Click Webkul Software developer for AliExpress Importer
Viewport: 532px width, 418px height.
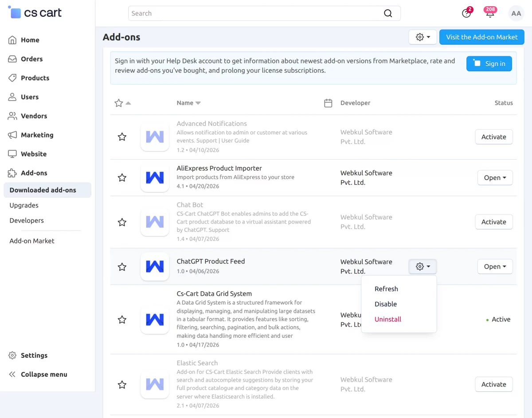click(x=366, y=178)
